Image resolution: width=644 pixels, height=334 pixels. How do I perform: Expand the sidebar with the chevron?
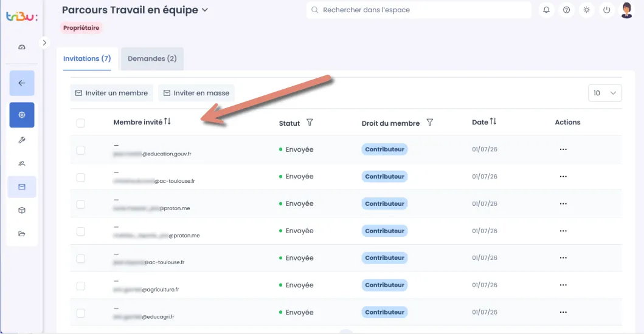(x=44, y=43)
